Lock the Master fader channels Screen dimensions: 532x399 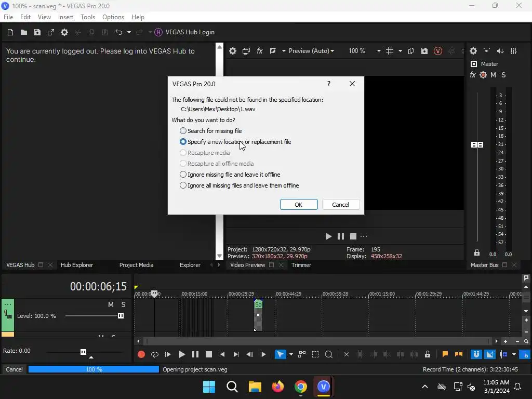[477, 253]
